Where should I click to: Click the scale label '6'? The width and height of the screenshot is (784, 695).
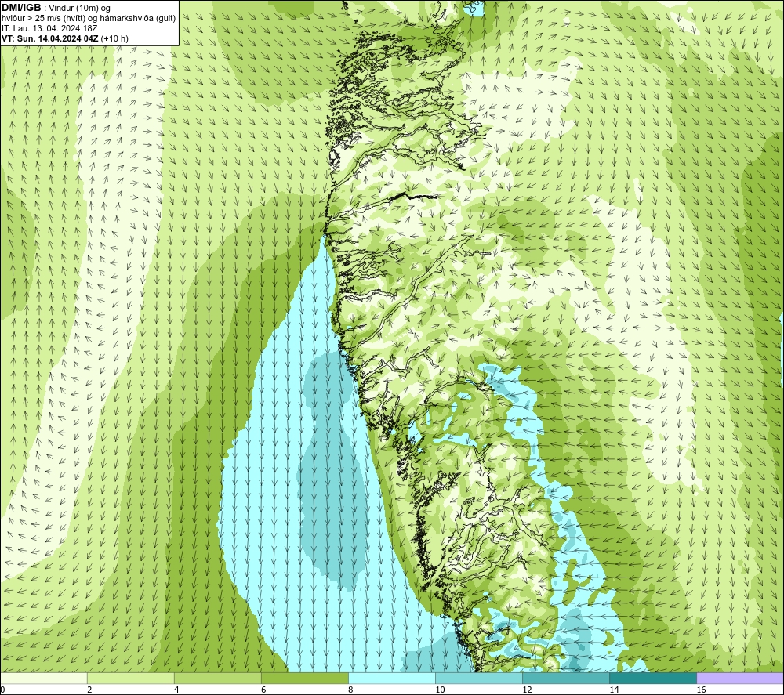[x=263, y=690]
